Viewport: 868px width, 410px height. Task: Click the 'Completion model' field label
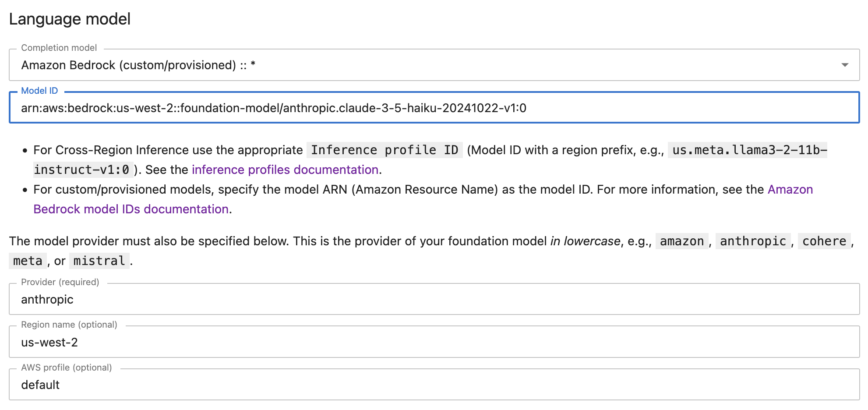click(x=59, y=48)
